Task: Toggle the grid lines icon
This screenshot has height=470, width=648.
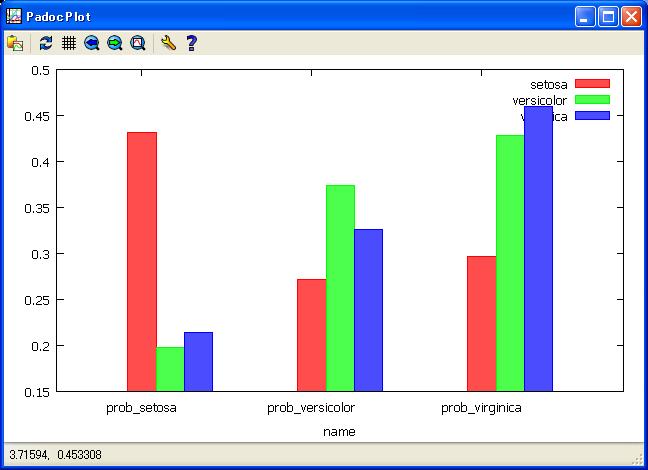Action: 69,43
